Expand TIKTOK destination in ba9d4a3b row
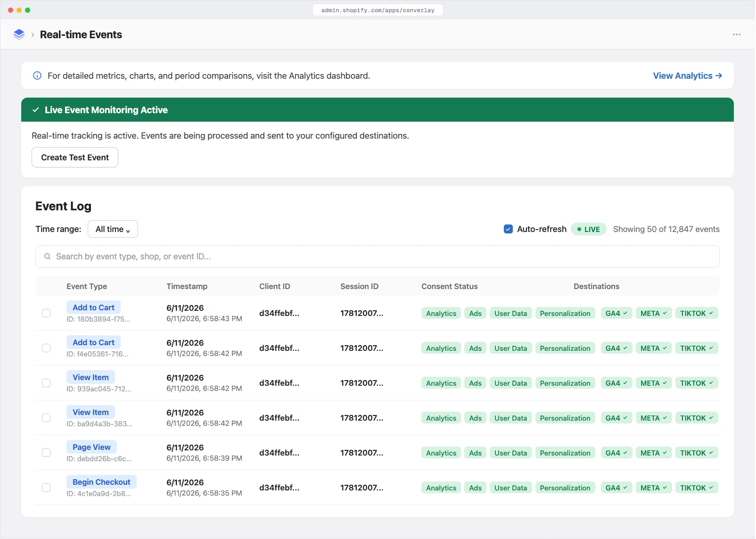Image resolution: width=756 pixels, height=539 pixels. click(x=697, y=418)
